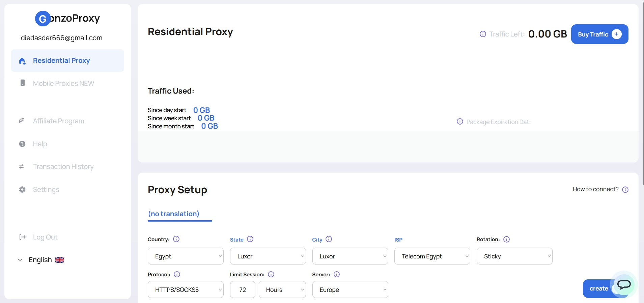Open the Country dropdown showing Egypt
The height and width of the screenshot is (303, 644).
(x=186, y=256)
